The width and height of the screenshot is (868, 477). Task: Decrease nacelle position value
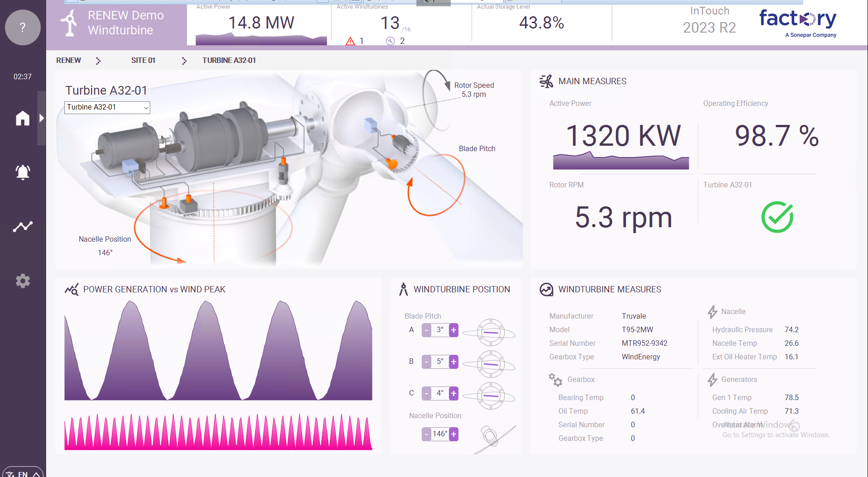click(x=426, y=434)
